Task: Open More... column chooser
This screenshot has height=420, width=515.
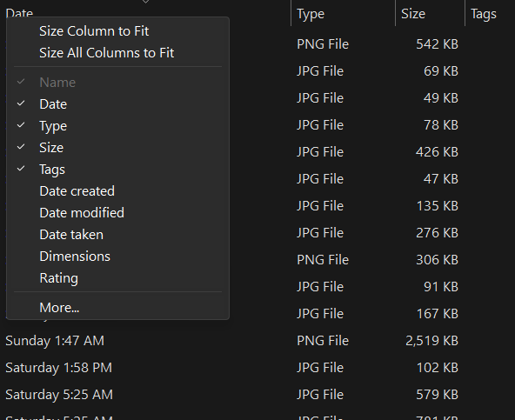Action: click(x=117, y=307)
